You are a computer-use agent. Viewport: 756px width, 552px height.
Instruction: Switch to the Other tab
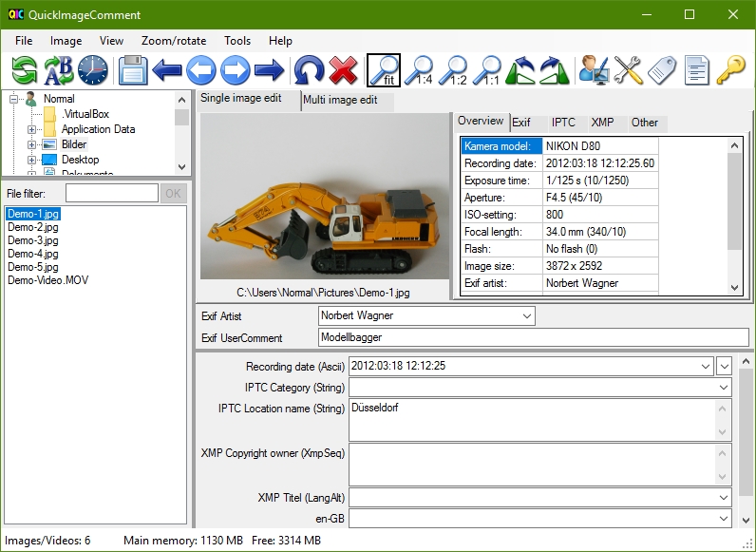pos(647,124)
